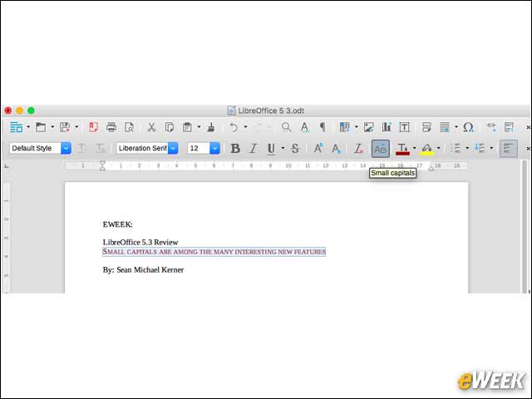
Task: Insert a table icon
Action: coord(345,127)
